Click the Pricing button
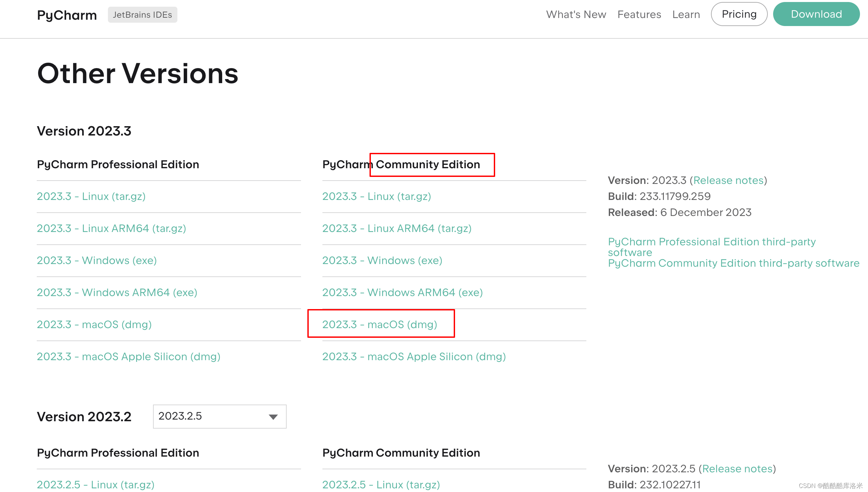 tap(739, 14)
